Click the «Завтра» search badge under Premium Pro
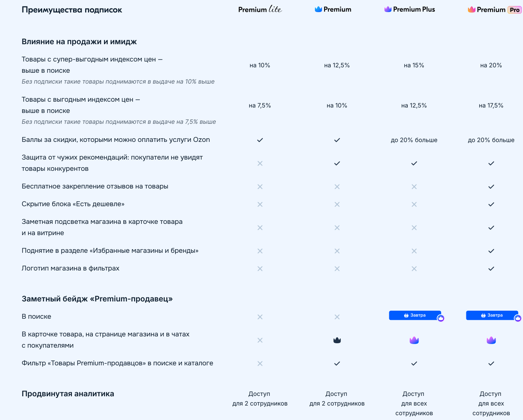 coord(492,316)
